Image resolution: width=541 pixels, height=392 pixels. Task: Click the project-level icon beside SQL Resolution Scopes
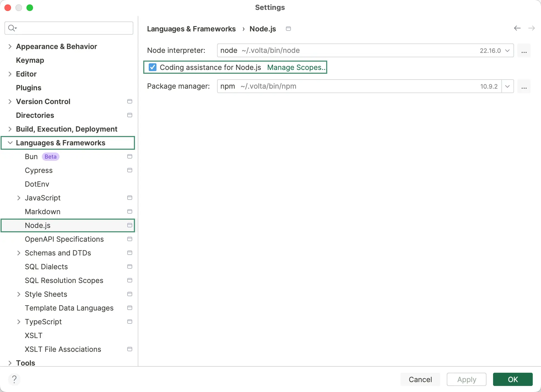click(130, 280)
